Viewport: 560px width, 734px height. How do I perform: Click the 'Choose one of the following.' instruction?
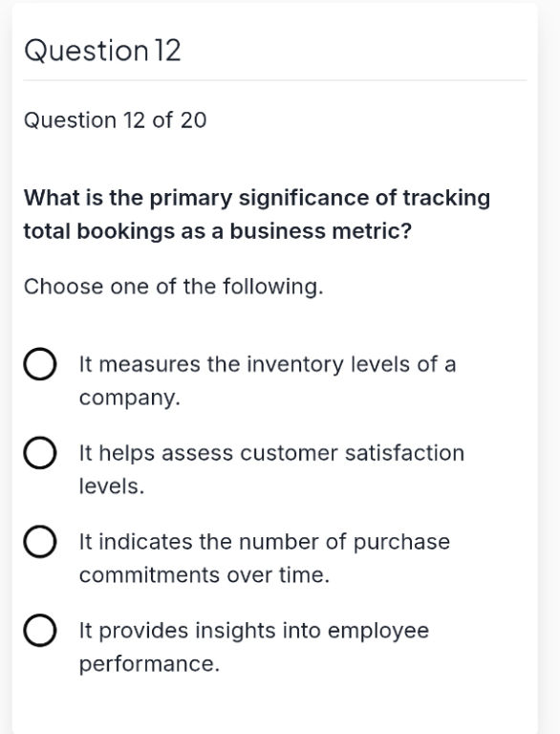(x=174, y=287)
